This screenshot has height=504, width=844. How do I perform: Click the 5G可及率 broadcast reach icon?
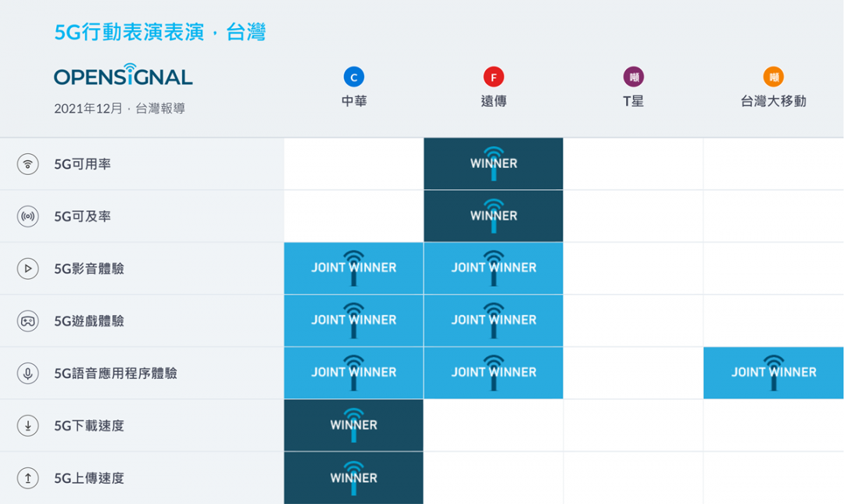(x=28, y=216)
